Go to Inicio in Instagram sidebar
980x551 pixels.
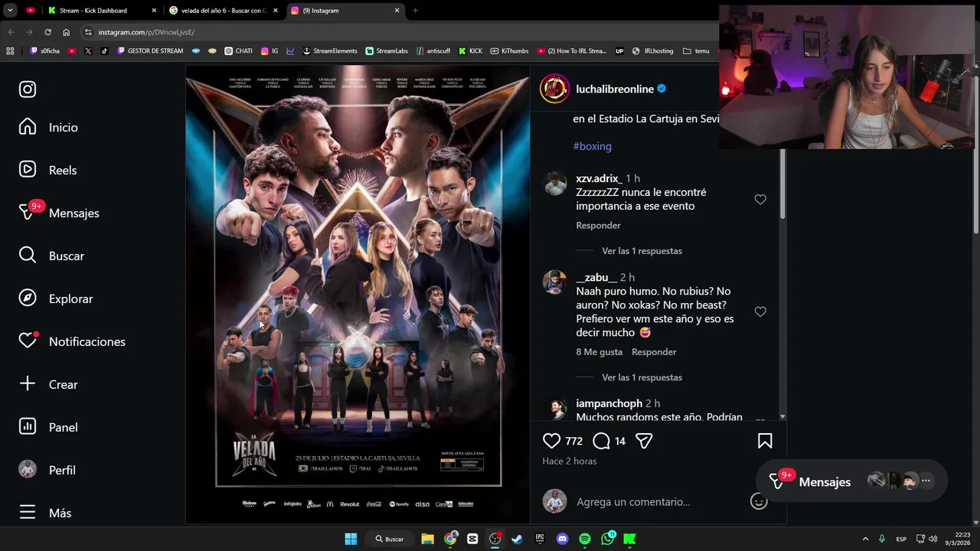click(x=49, y=127)
